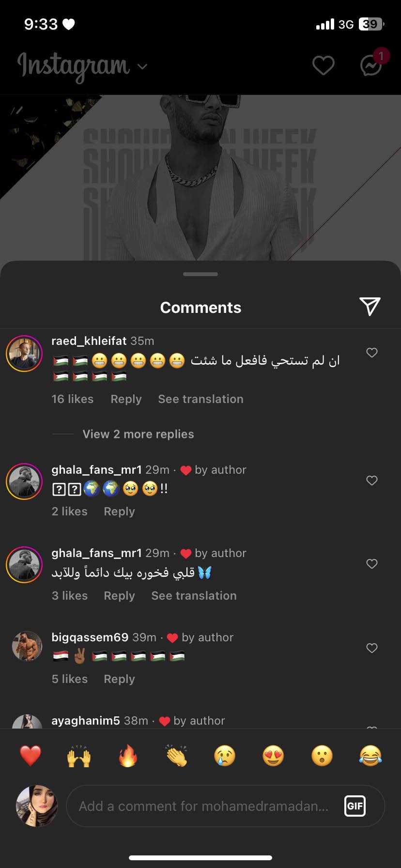The width and height of the screenshot is (401, 868).
Task: Expand the Instagram feed dropdown chevron
Action: tap(142, 66)
